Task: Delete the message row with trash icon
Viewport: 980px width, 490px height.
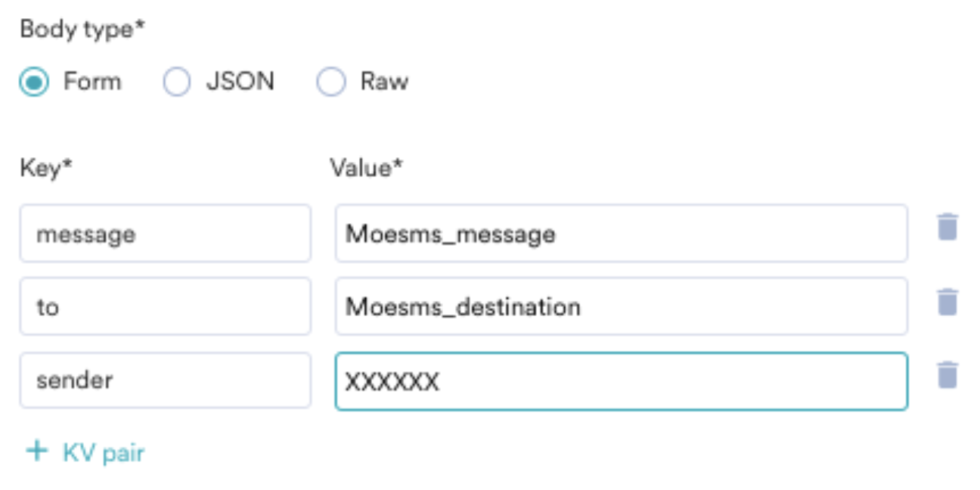Action: (947, 227)
